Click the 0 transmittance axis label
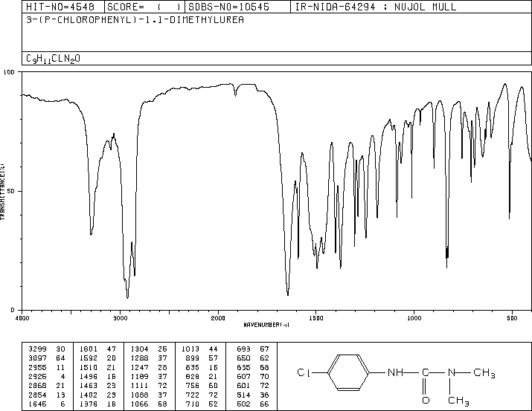This screenshot has width=532, height=411. pyautogui.click(x=13, y=310)
